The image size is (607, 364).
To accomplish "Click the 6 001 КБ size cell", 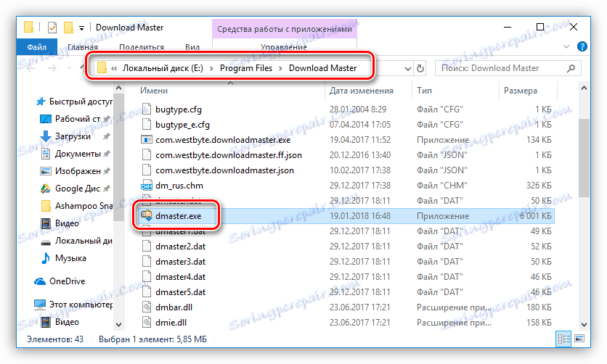I will tap(535, 216).
